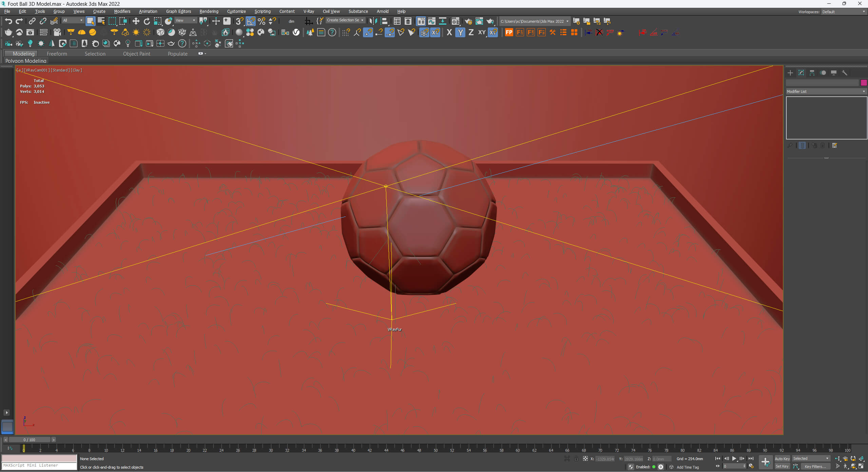
Task: Open the Workspaces Default dropdown
Action: pyautogui.click(x=843, y=12)
